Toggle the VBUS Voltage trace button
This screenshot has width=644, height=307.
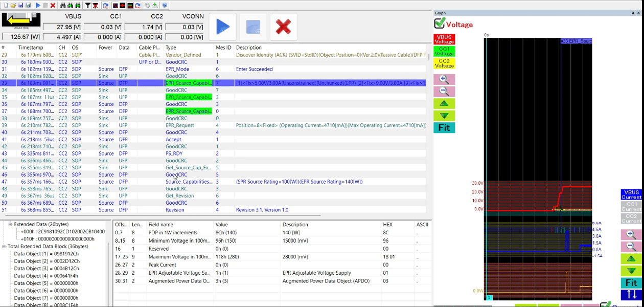(x=444, y=39)
